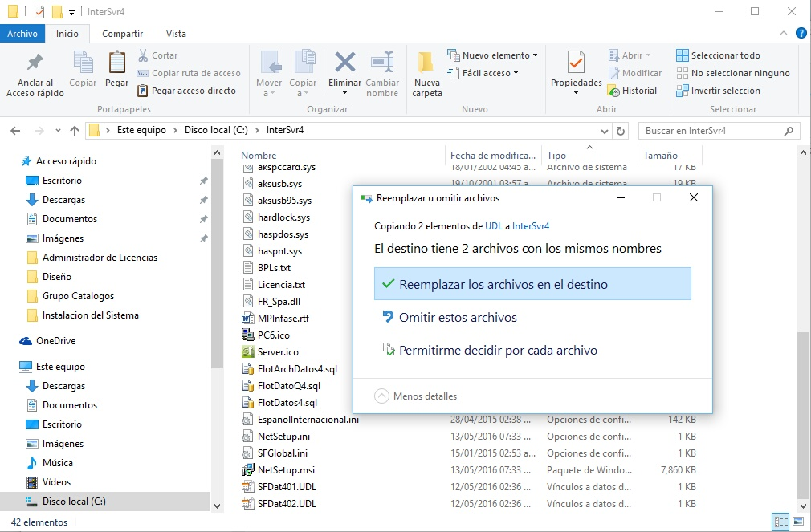Click the refresh icon beside address bar

620,131
